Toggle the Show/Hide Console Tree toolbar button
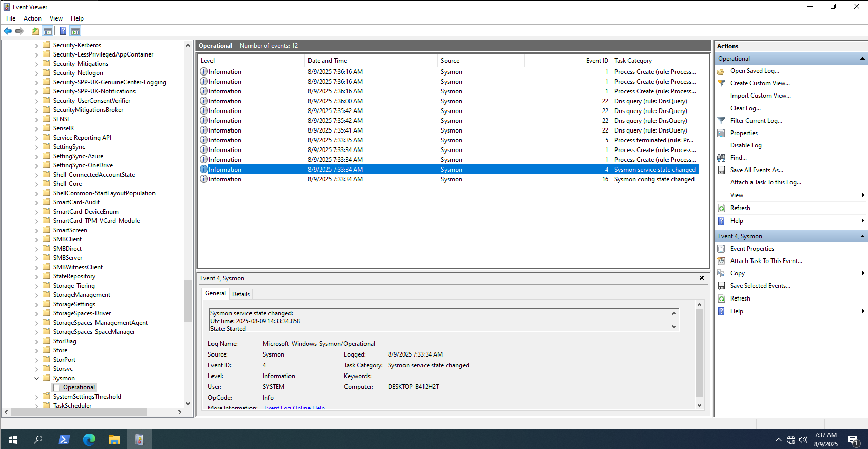 click(48, 31)
